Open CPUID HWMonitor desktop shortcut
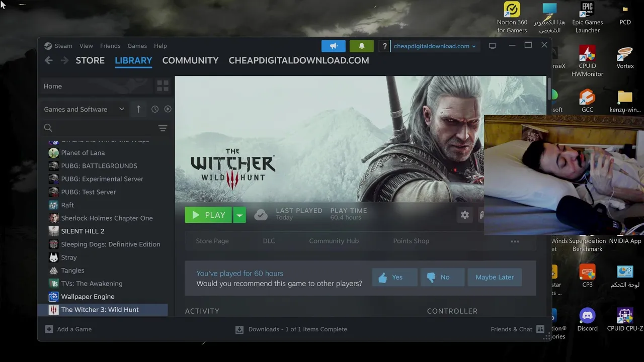 coord(587,61)
